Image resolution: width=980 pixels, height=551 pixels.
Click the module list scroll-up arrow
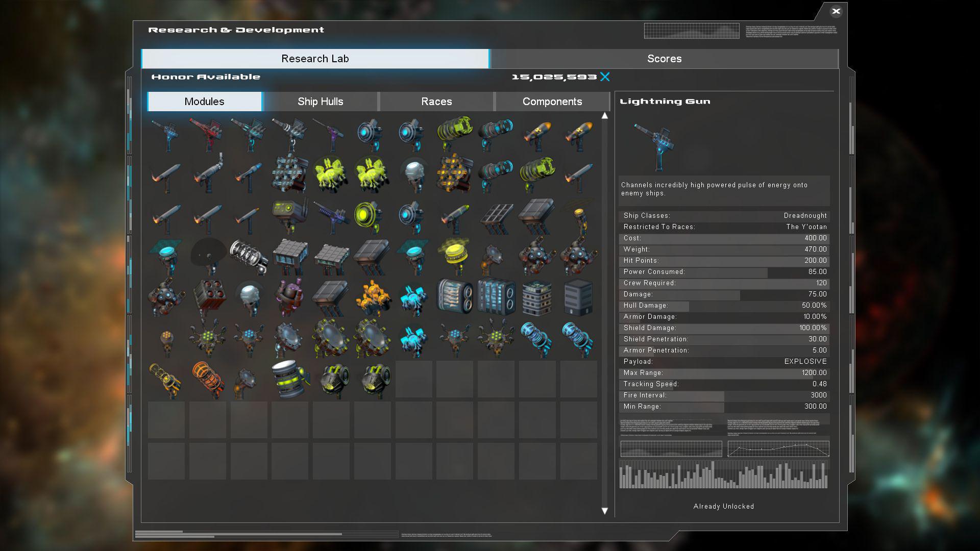coord(605,116)
